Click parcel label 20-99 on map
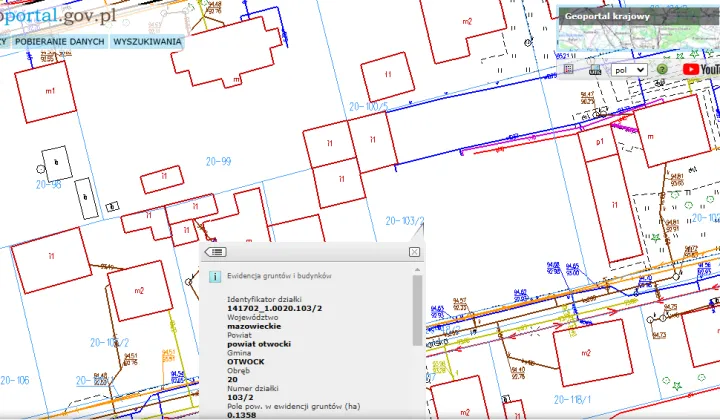 (x=218, y=160)
